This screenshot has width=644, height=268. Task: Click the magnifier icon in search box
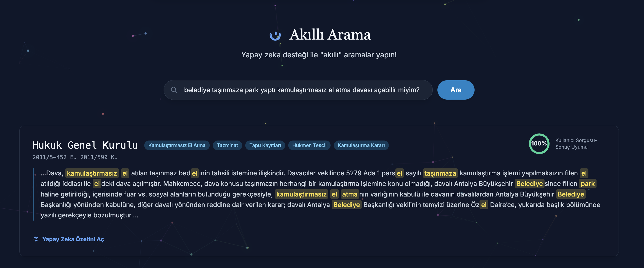point(174,90)
